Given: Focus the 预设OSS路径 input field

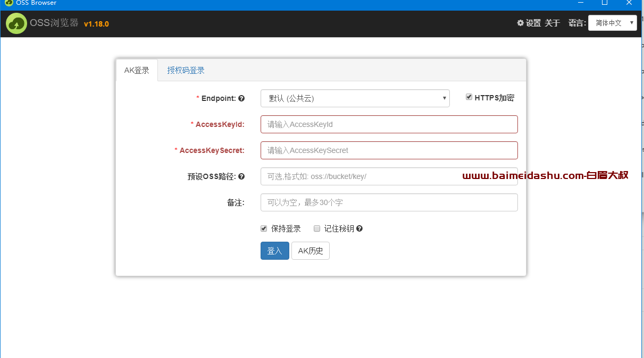Looking at the screenshot, I should [389, 176].
